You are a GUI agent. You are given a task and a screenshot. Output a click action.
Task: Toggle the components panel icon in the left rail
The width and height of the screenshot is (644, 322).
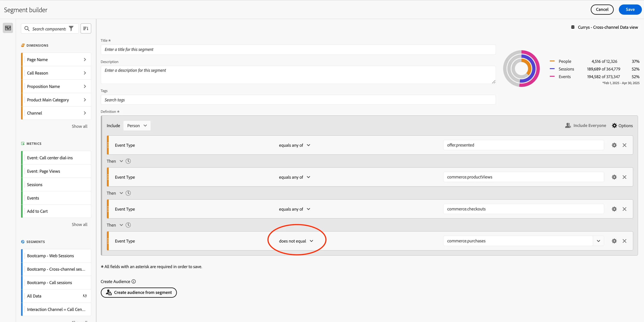pyautogui.click(x=8, y=28)
